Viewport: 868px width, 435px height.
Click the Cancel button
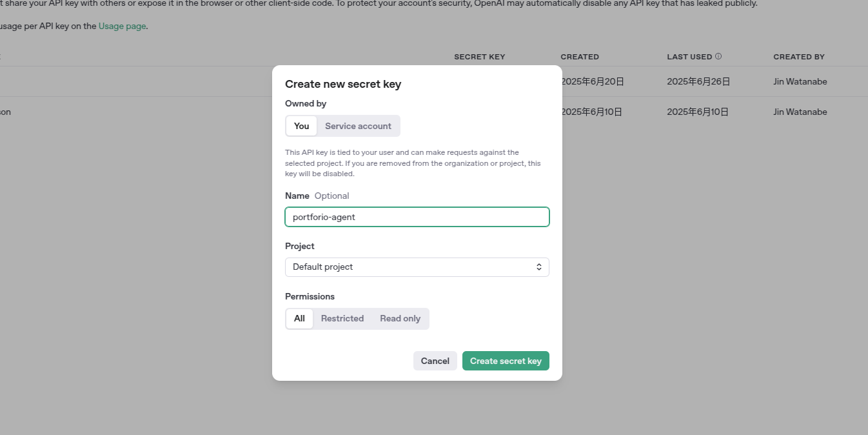click(x=435, y=361)
